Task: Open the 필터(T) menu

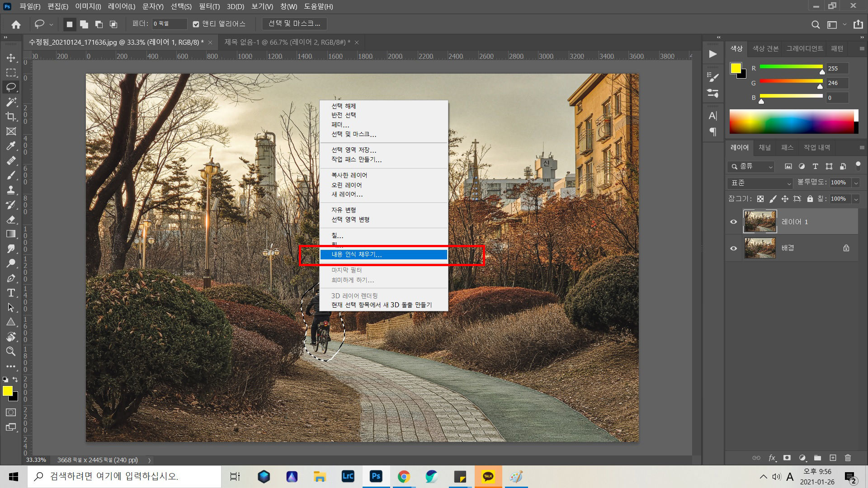Action: pos(209,6)
